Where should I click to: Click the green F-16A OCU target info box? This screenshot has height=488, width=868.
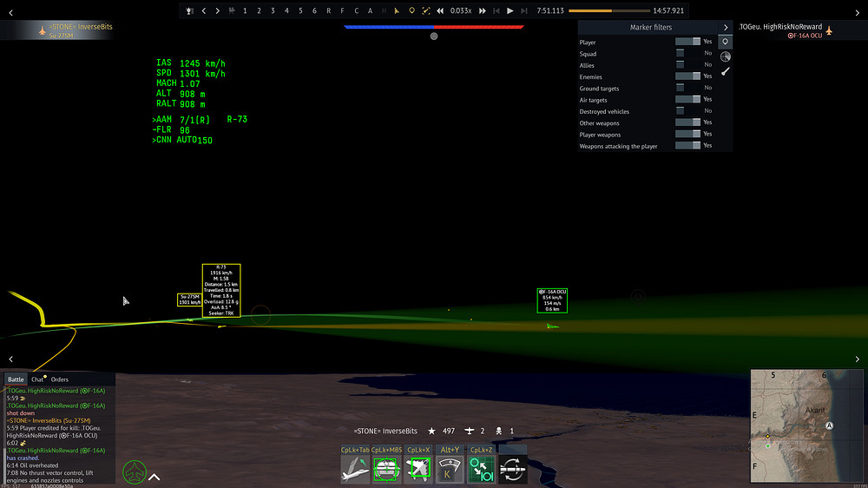552,300
